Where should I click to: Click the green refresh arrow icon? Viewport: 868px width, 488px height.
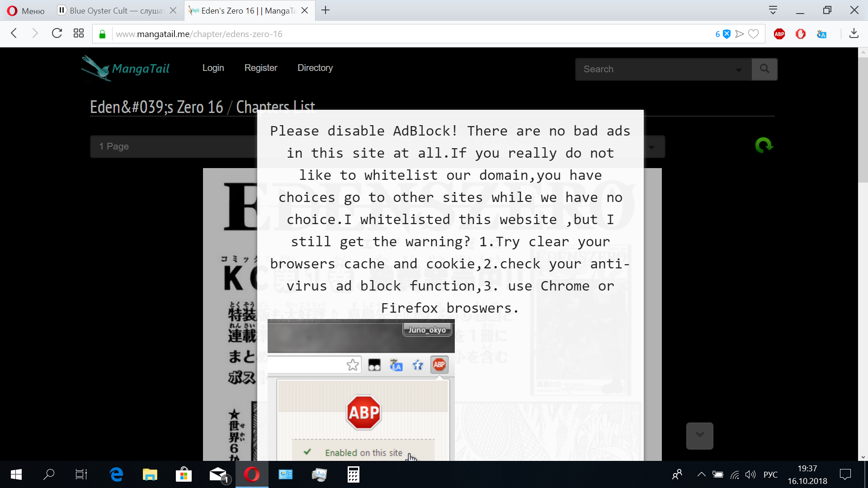[x=764, y=145]
